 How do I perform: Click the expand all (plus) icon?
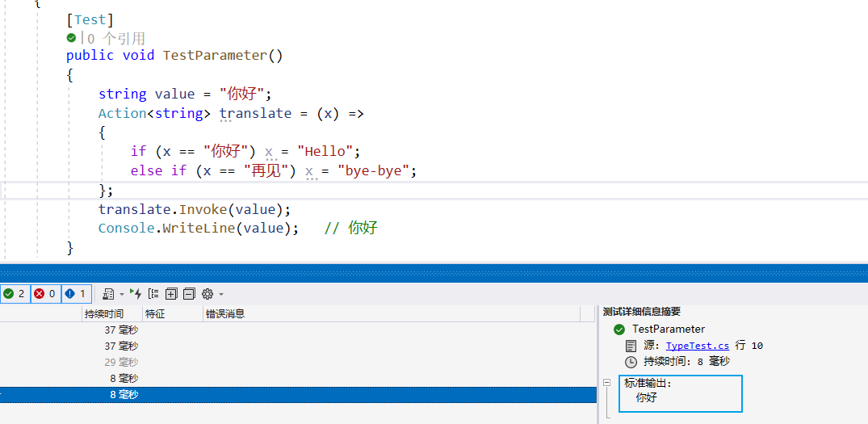coord(171,294)
